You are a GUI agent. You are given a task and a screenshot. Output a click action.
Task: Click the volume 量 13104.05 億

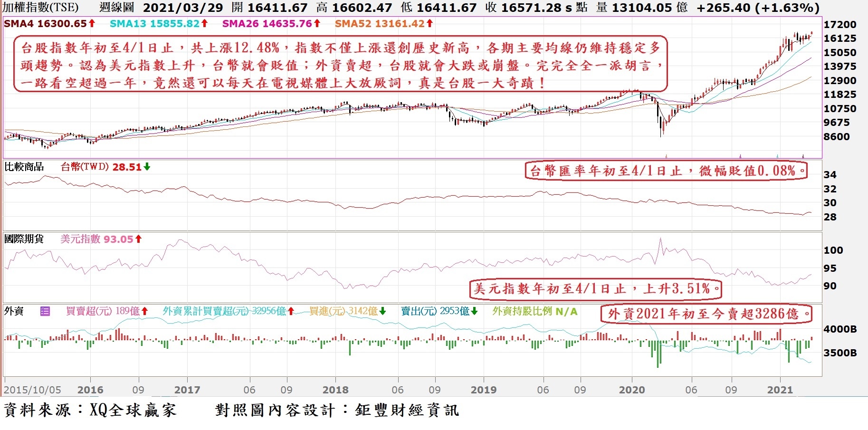click(x=641, y=8)
